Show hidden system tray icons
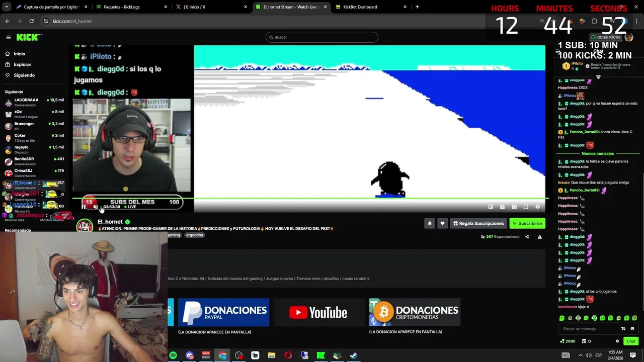 coord(580,355)
